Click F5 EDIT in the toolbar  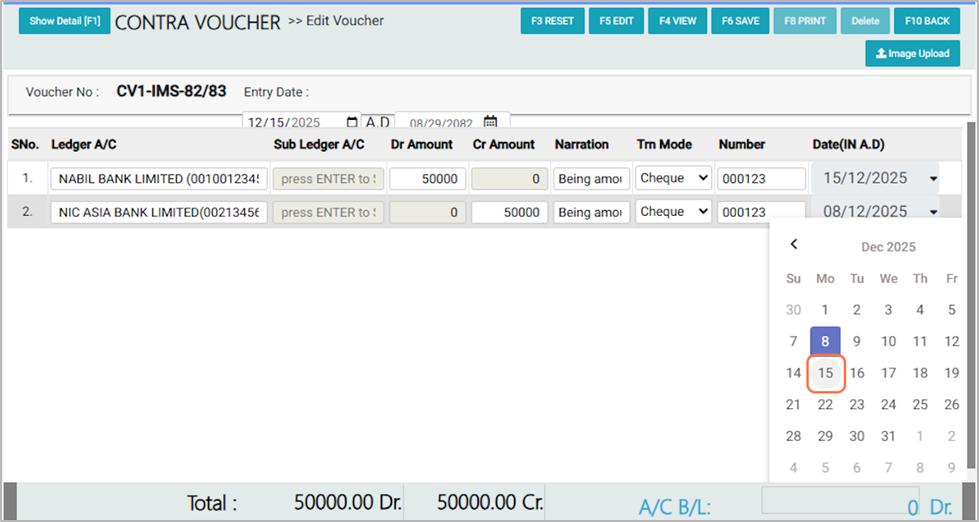[616, 21]
